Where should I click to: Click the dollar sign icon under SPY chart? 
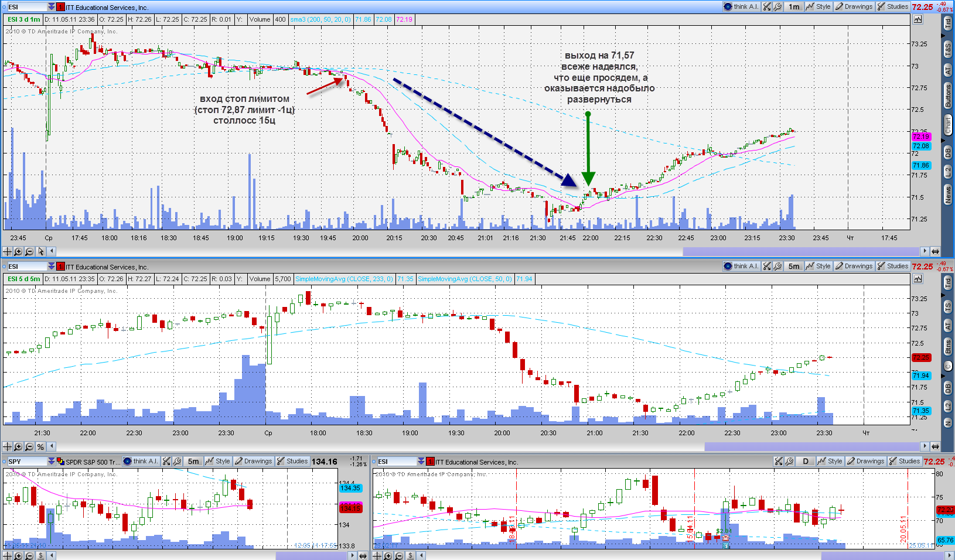tap(41, 555)
